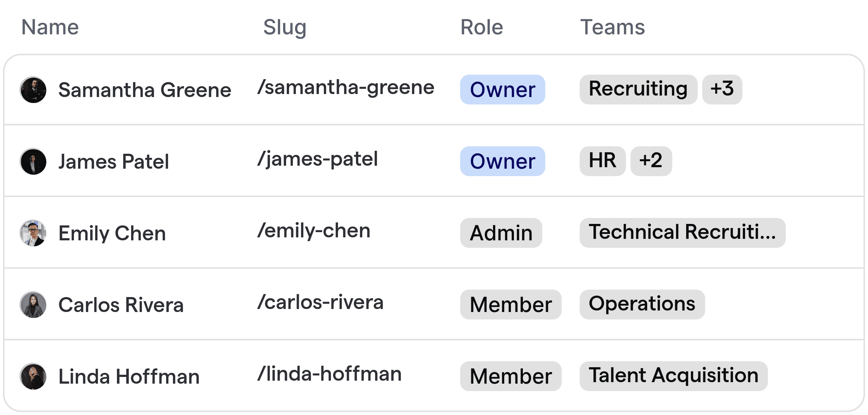
Task: Select the Owner badge for Samantha Greene
Action: click(x=502, y=90)
